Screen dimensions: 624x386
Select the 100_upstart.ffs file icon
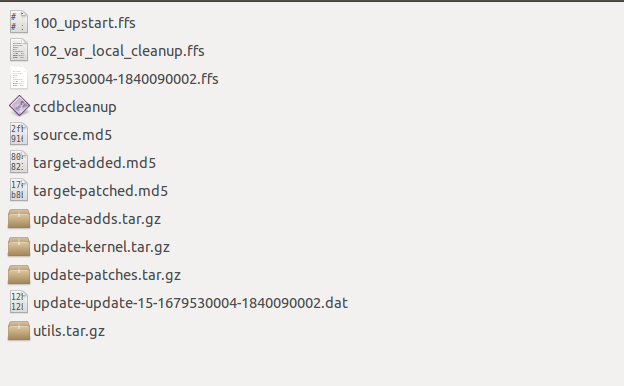tap(19, 22)
